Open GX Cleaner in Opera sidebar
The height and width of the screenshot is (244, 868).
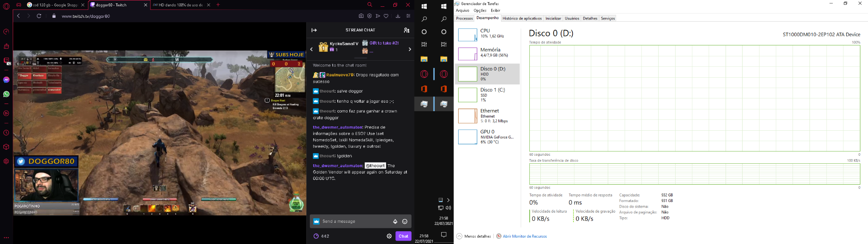(6, 46)
